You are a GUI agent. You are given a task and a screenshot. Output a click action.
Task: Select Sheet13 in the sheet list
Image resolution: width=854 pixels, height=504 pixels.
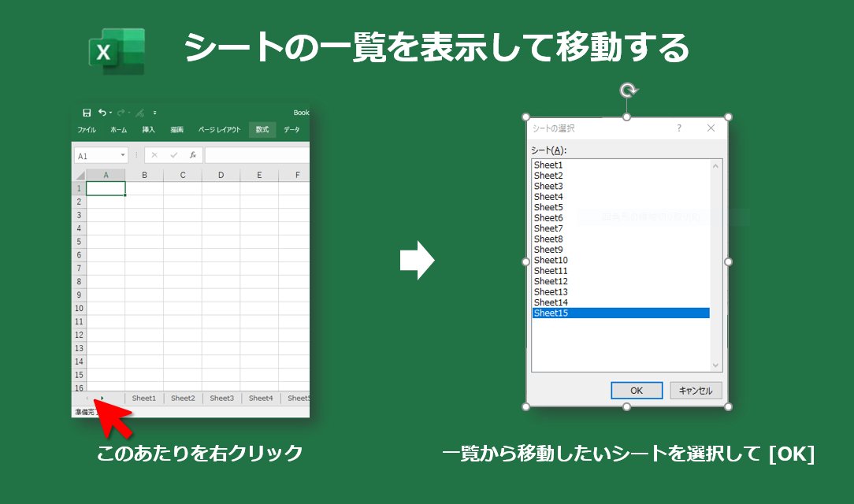click(x=621, y=291)
